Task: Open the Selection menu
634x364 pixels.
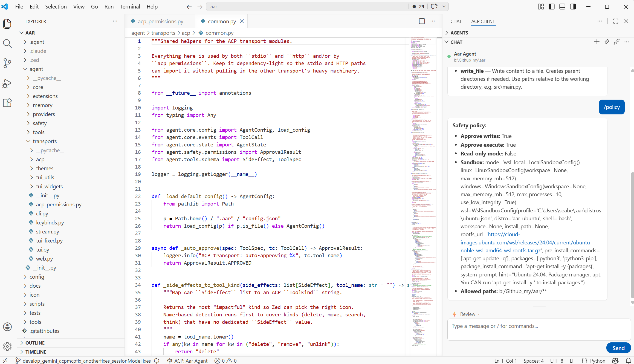Action: 56,7
